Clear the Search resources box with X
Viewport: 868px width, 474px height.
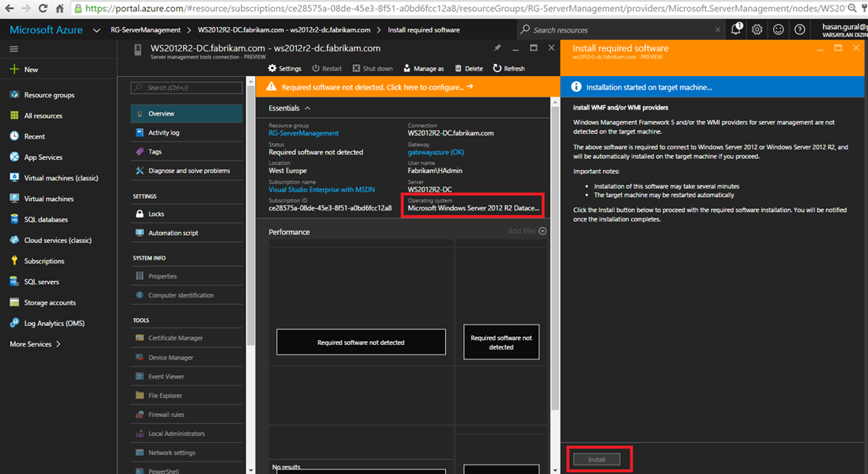718,30
